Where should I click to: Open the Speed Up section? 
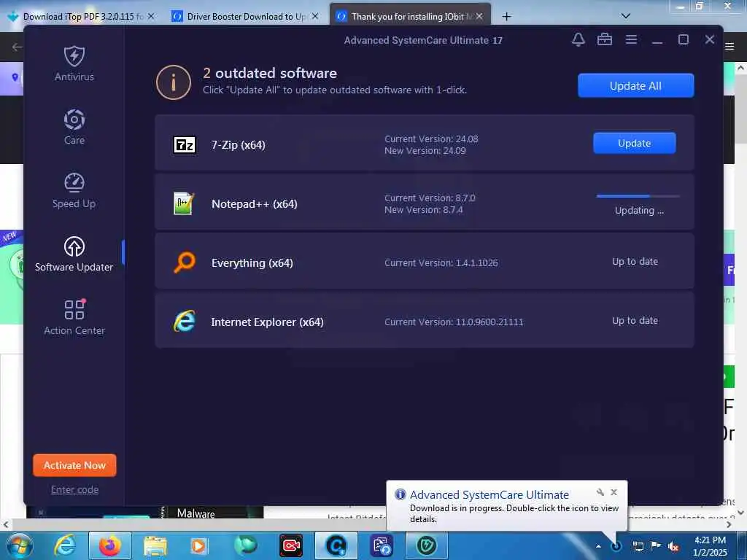coord(74,190)
